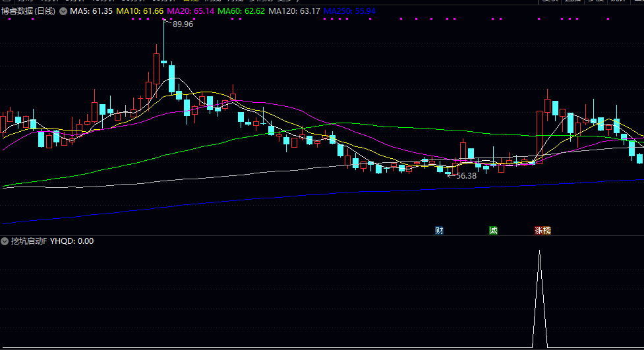Select the 挖坑启动F indicator name
The width and height of the screenshot is (644, 350).
[x=29, y=241]
